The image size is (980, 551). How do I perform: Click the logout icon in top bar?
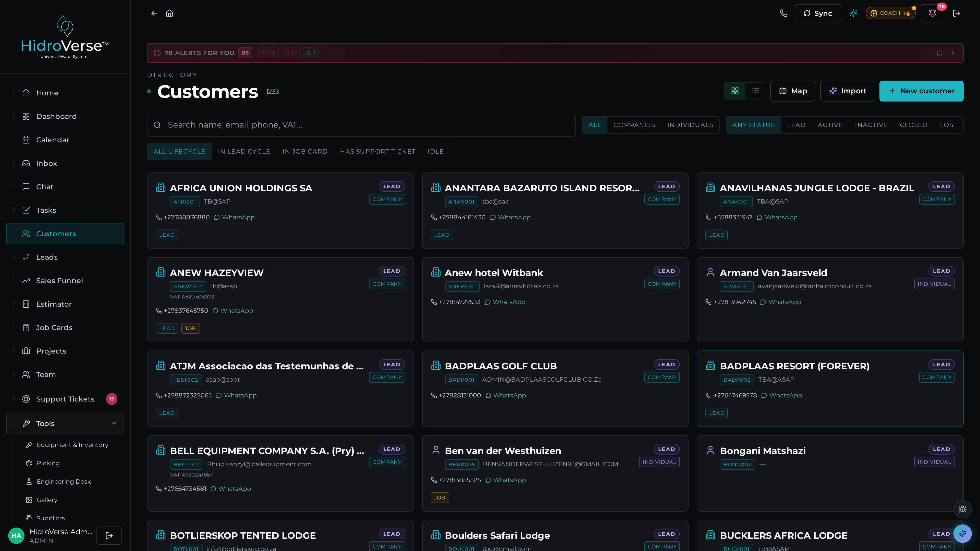pyautogui.click(x=957, y=13)
